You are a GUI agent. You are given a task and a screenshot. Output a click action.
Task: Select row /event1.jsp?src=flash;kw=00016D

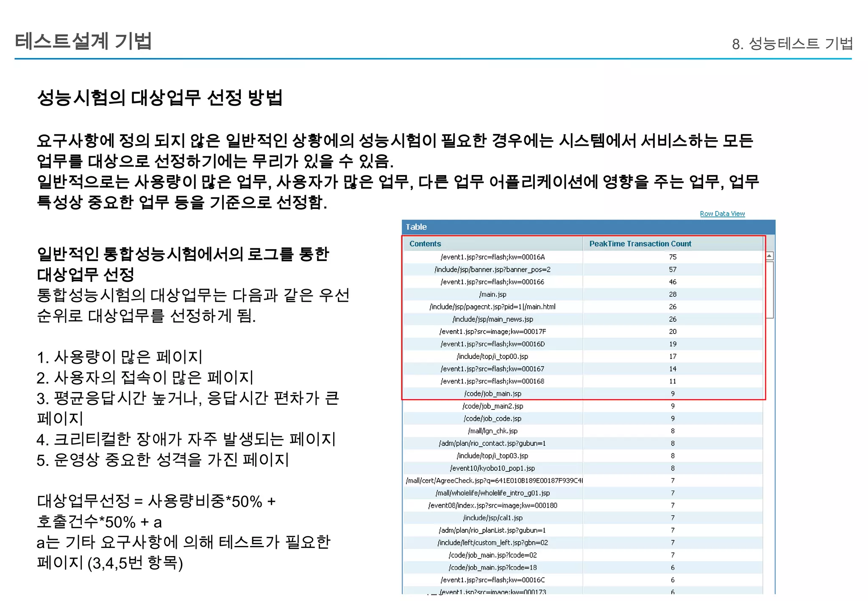(x=583, y=344)
